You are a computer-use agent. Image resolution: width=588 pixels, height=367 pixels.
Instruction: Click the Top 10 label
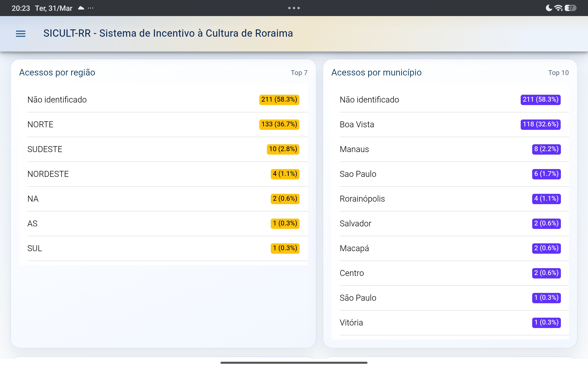click(558, 72)
